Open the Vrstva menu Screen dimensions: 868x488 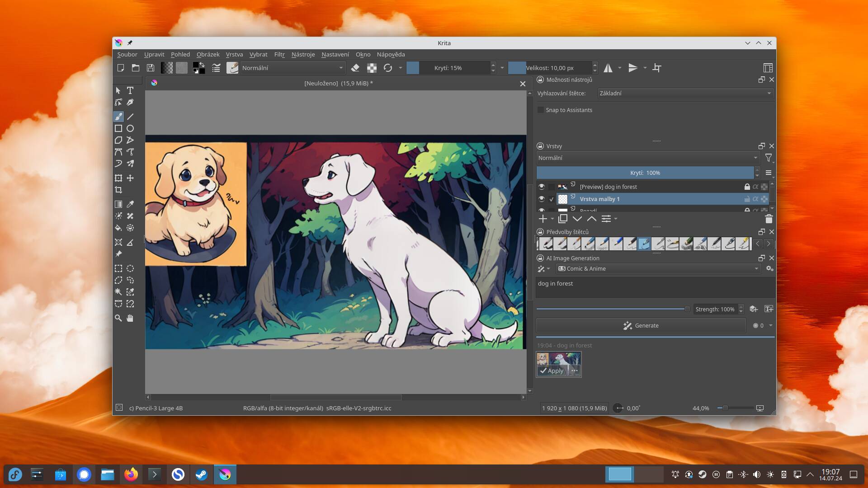234,54
